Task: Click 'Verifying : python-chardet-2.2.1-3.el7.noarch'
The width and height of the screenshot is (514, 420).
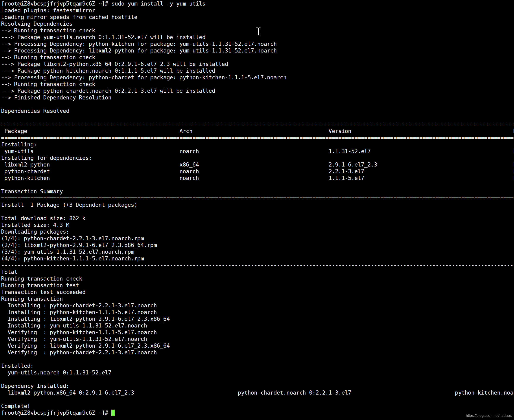Action: pyautogui.click(x=82, y=352)
